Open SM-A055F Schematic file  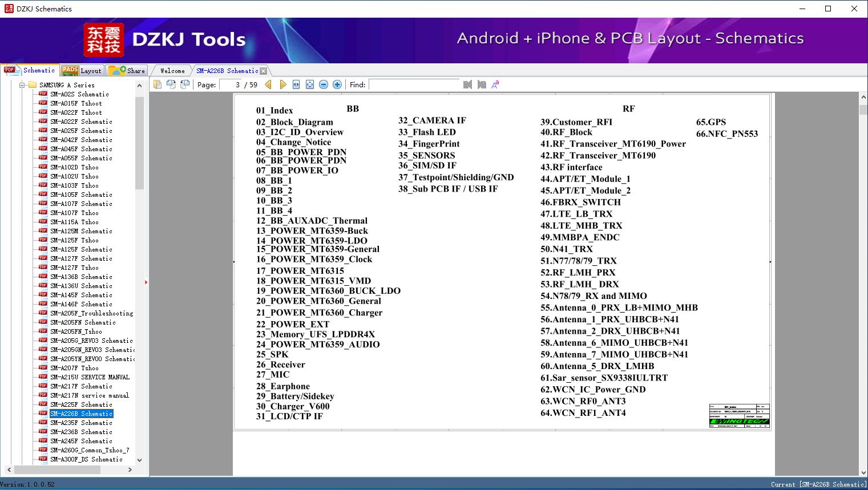click(81, 158)
